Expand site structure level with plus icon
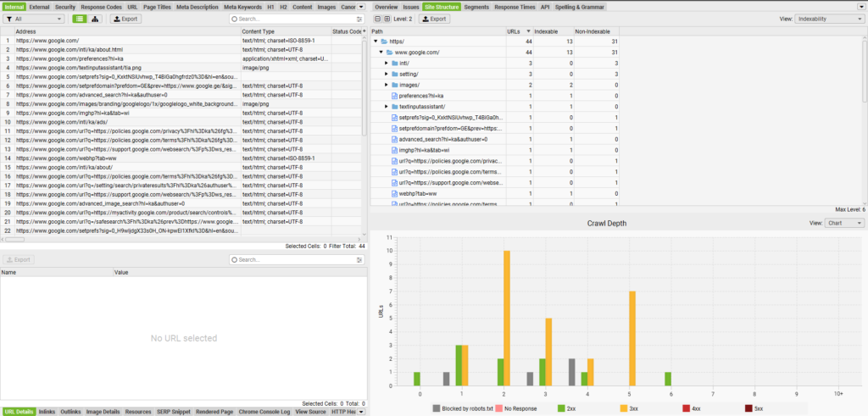 [x=387, y=19]
